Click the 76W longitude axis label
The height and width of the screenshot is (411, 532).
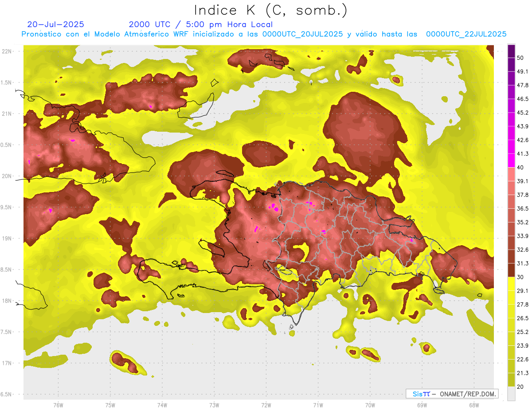click(58, 405)
